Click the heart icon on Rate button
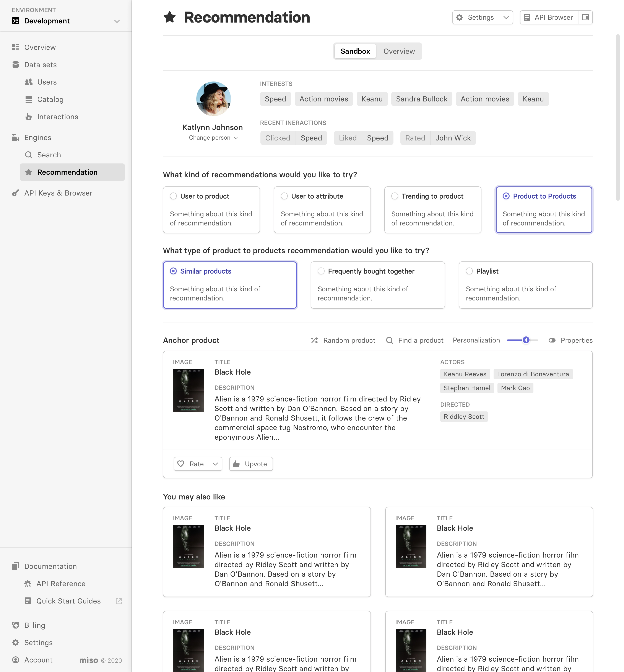Screen dimensions: 624x672 click(181, 464)
